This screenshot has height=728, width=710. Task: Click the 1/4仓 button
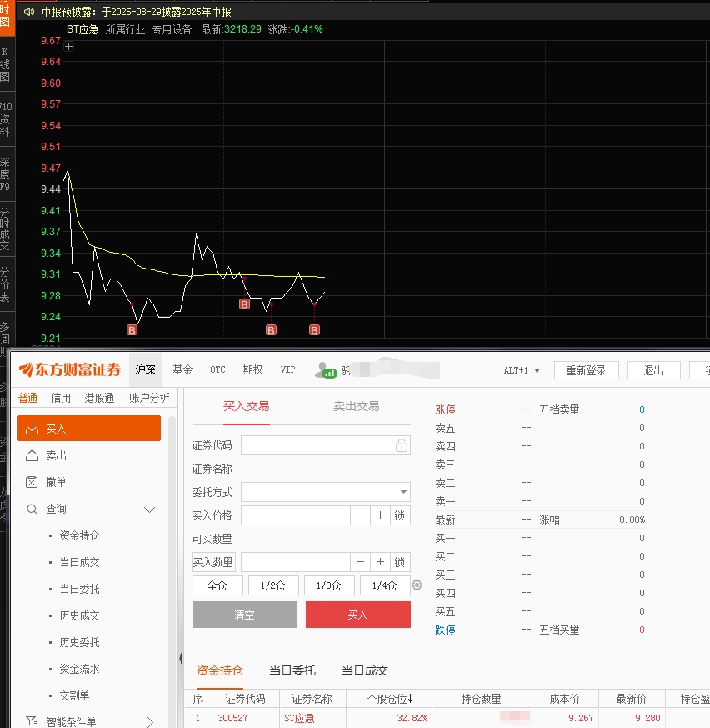385,585
